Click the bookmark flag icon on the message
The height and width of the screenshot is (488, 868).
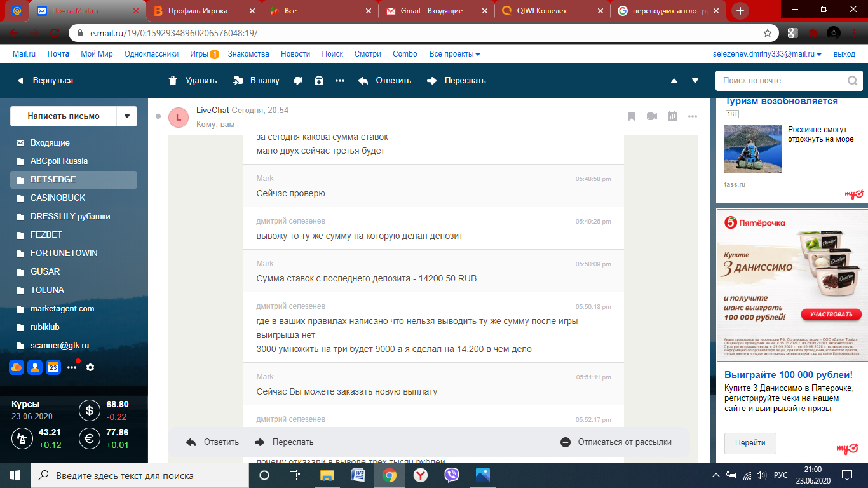tap(632, 116)
